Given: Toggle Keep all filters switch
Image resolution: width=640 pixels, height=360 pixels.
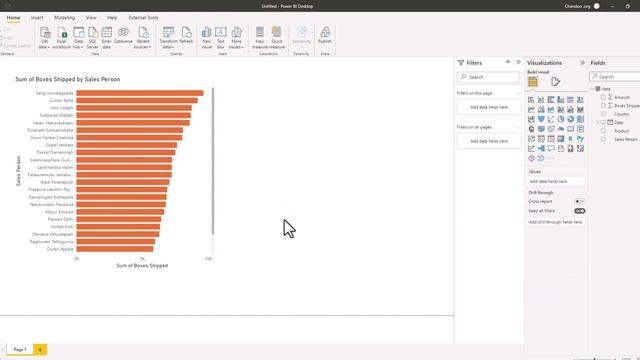Looking at the screenshot, I should (x=579, y=211).
